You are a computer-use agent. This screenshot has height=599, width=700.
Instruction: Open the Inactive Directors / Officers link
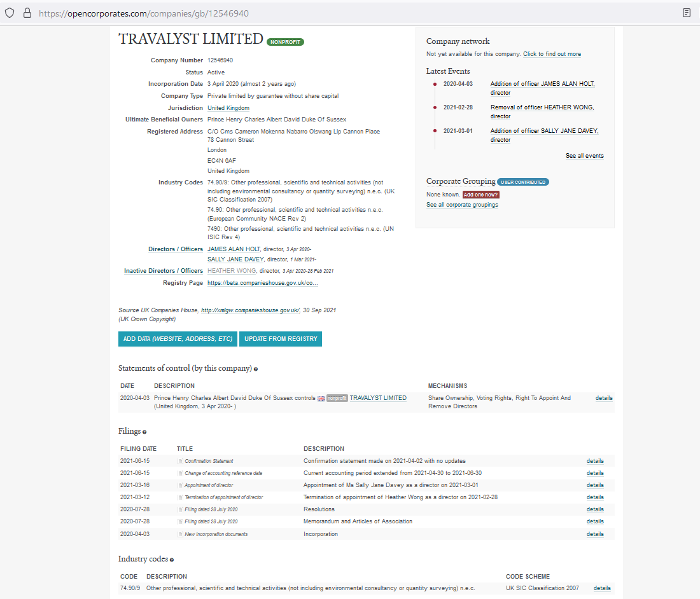point(164,271)
